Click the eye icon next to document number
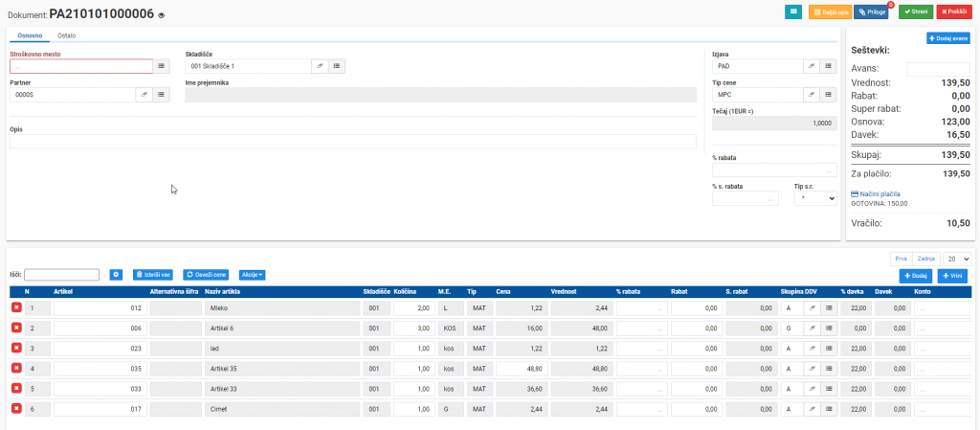 click(x=161, y=14)
